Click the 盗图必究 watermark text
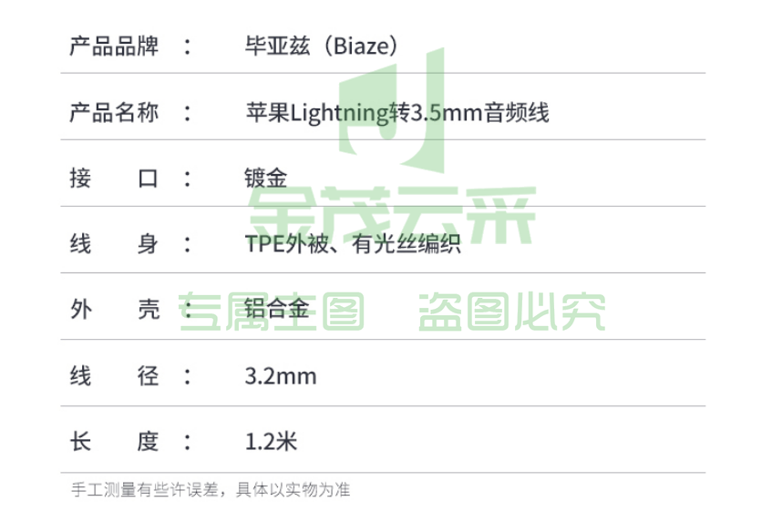This screenshot has height=532, width=772. pyautogui.click(x=511, y=312)
